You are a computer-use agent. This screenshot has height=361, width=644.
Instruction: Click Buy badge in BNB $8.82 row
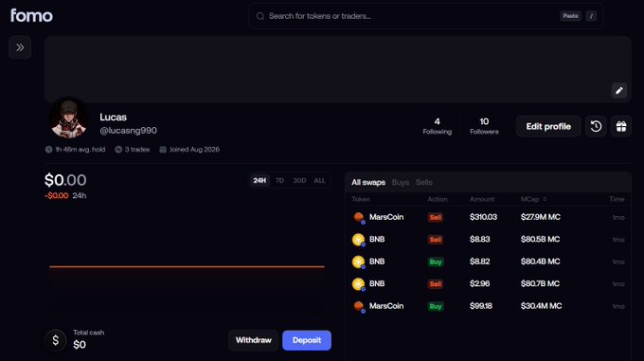436,262
